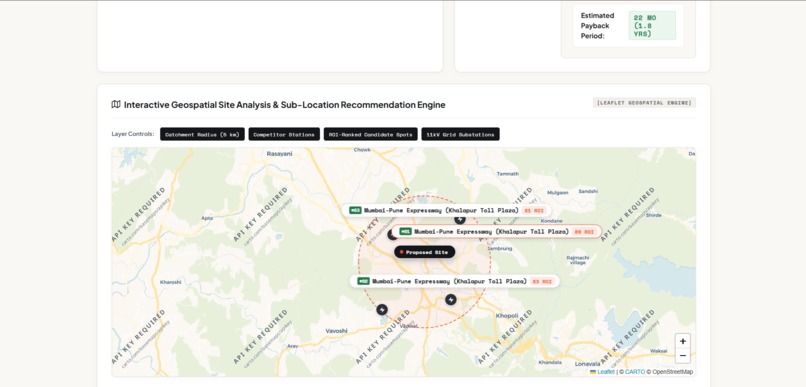806x387 pixels.
Task: Click the Jambrung place label on the map
Action: tap(499, 248)
